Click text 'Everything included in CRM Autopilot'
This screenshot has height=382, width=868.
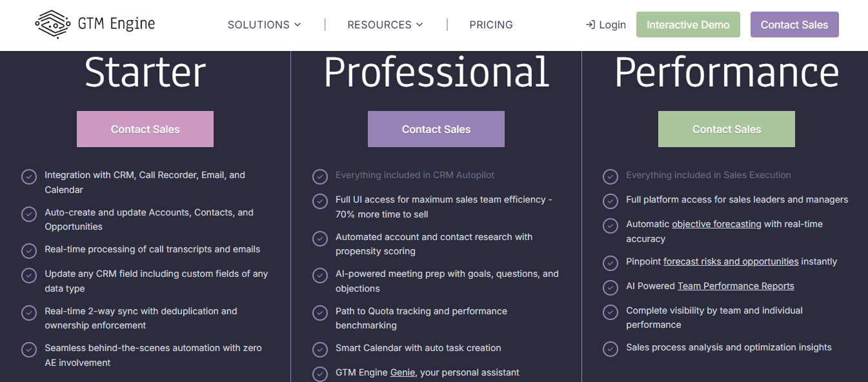pyautogui.click(x=415, y=175)
